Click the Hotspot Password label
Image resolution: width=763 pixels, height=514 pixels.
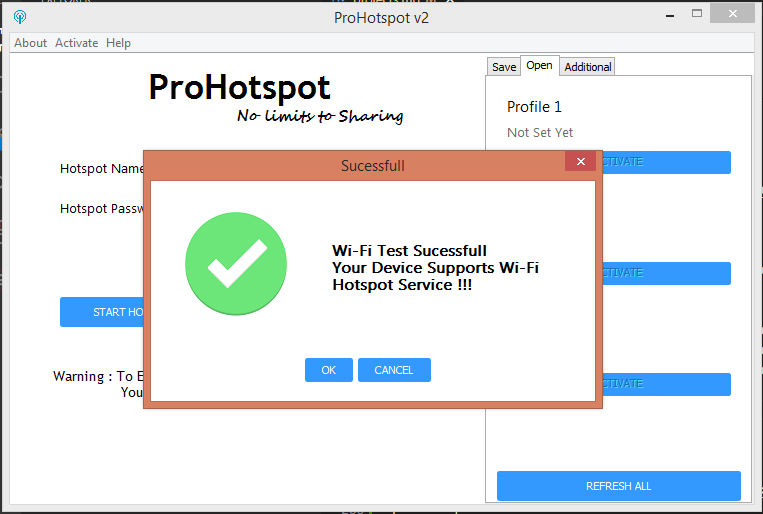[102, 208]
